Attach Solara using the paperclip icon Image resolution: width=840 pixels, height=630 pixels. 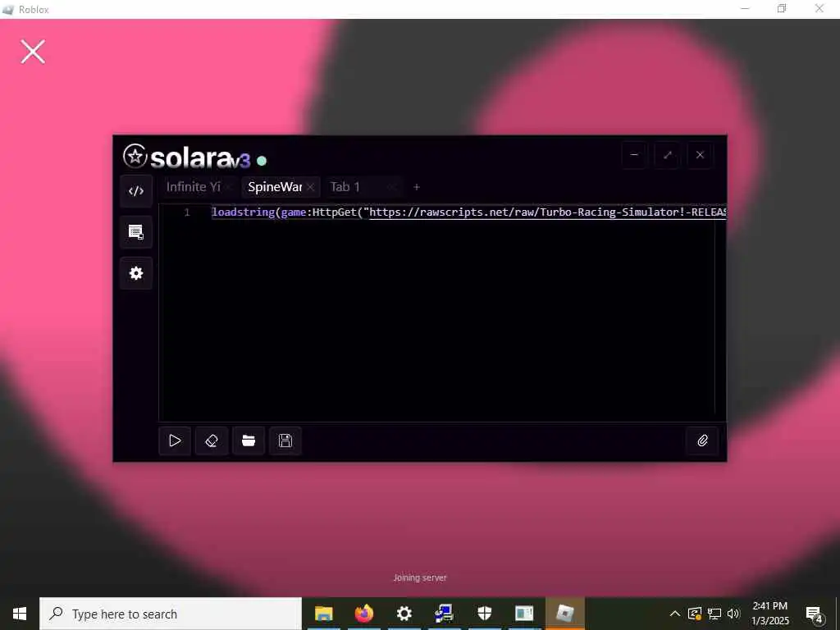click(x=702, y=441)
